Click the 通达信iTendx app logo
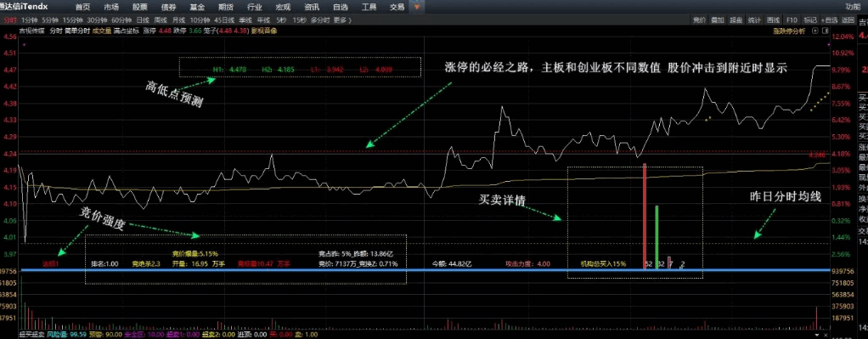 (x=24, y=7)
